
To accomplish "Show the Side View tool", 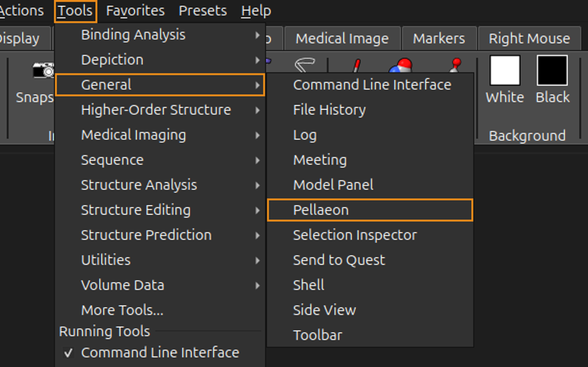I will (x=370, y=310).
